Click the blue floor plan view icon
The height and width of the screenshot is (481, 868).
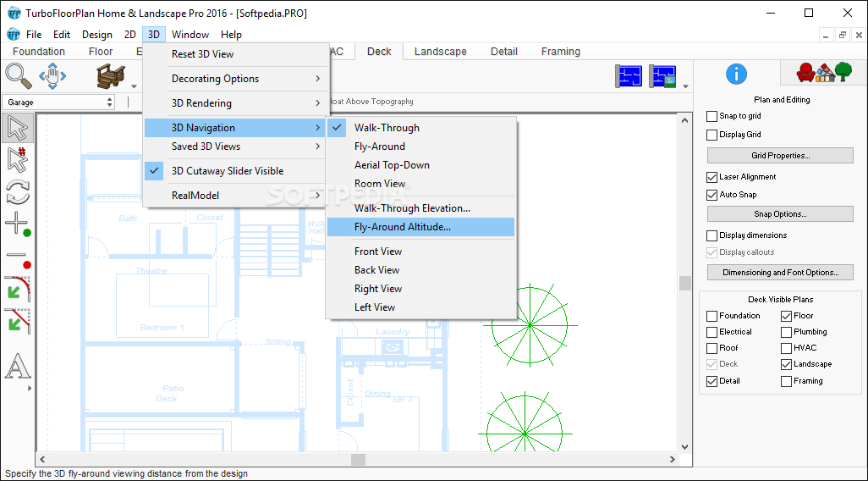point(629,76)
